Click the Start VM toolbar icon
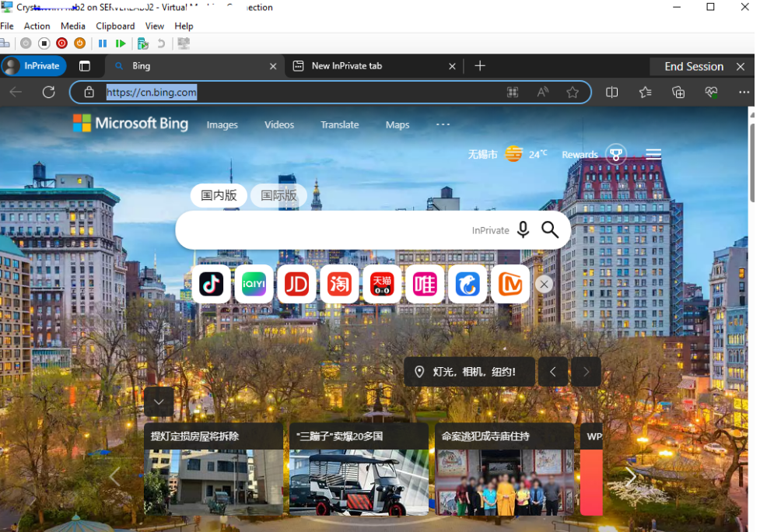Image resolution: width=767 pixels, height=532 pixels. (x=26, y=44)
